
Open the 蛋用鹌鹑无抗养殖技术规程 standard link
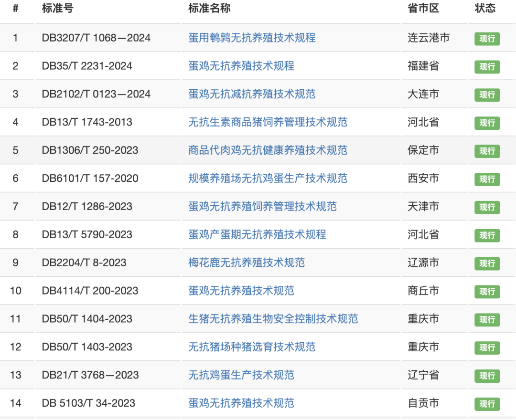(252, 38)
